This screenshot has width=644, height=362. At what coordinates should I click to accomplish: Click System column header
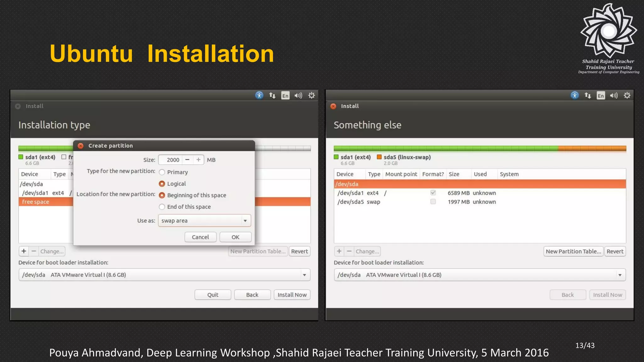(x=561, y=174)
